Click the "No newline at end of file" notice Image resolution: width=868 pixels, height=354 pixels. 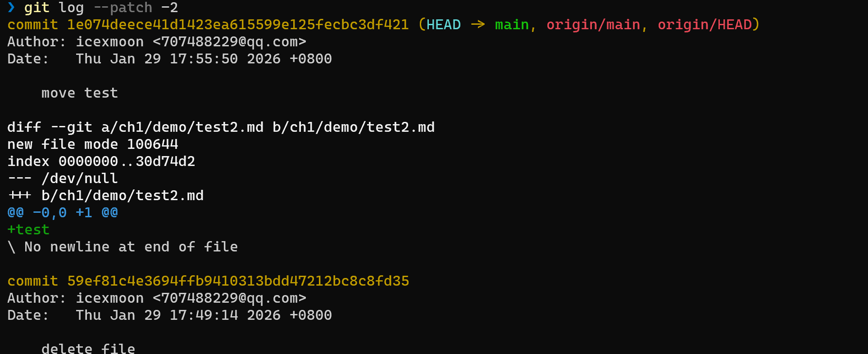(131, 247)
